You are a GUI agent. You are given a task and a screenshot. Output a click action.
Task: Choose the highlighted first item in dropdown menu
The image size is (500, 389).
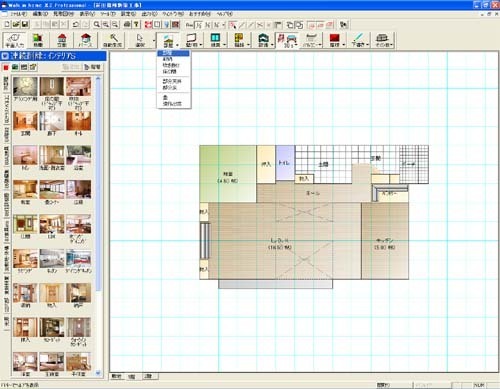[x=173, y=53]
